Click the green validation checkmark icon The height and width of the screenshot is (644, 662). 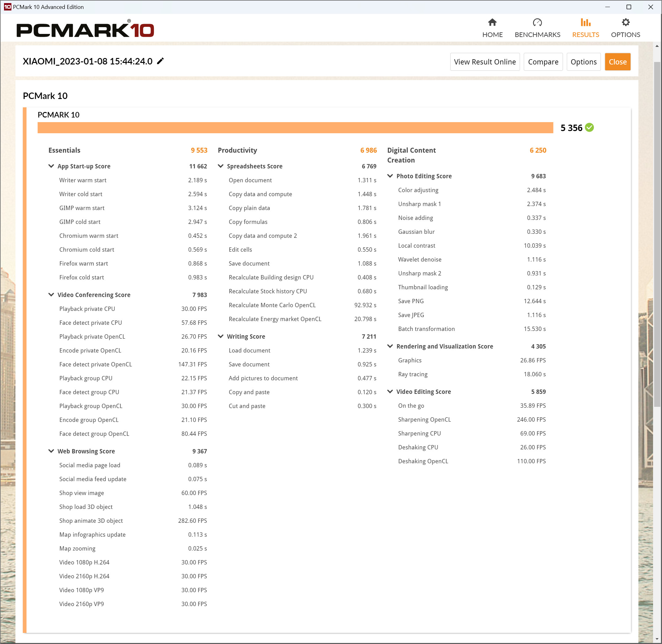[589, 127]
